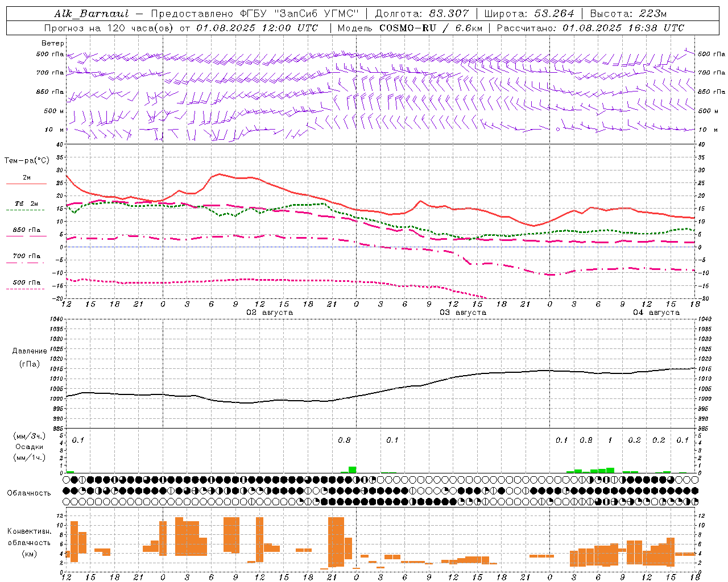The width and height of the screenshot is (728, 582).
Task: Click the 02 августа date label
Action: [x=270, y=313]
